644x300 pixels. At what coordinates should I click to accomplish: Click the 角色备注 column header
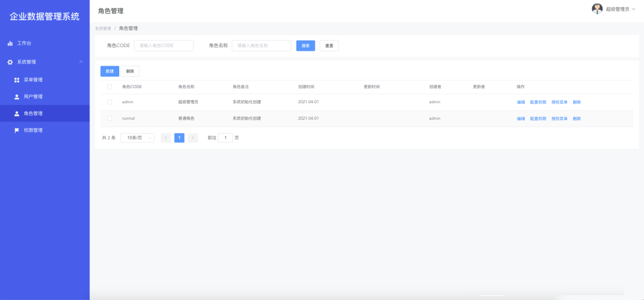(241, 86)
